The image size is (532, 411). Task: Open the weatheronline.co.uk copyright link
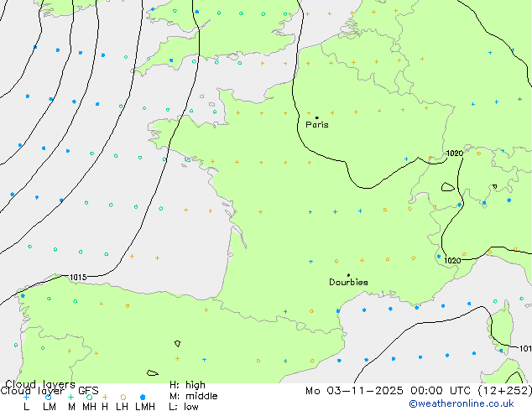462,403
